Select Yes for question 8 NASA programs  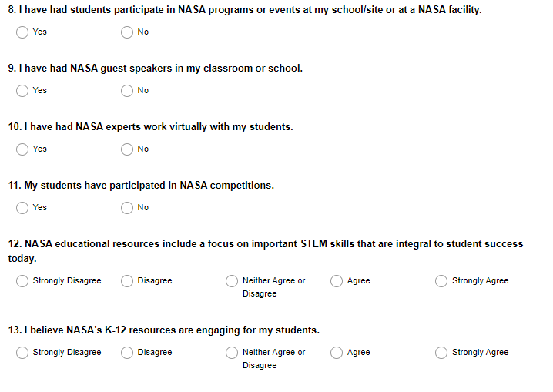click(23, 32)
